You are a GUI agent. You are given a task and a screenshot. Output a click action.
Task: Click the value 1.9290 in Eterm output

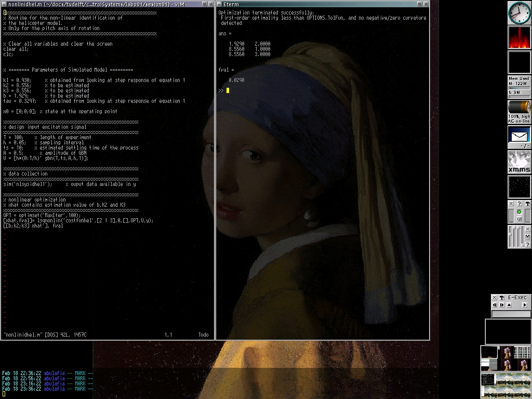click(236, 44)
